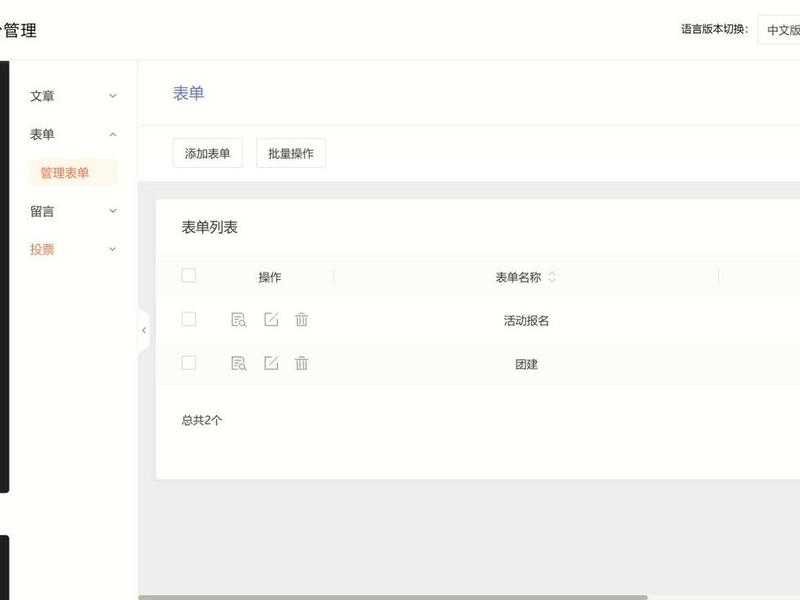The height and width of the screenshot is (600, 800).
Task: Select all forms with the header checkbox
Action: point(189,276)
